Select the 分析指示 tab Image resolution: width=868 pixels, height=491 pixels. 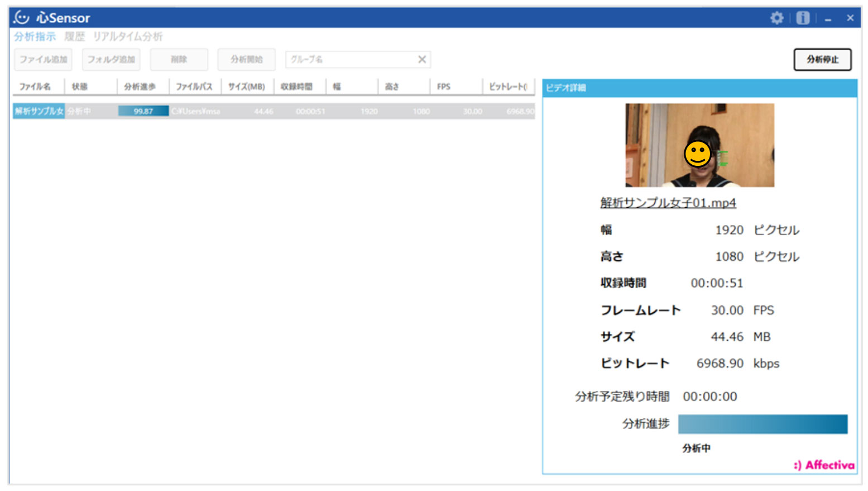click(35, 37)
